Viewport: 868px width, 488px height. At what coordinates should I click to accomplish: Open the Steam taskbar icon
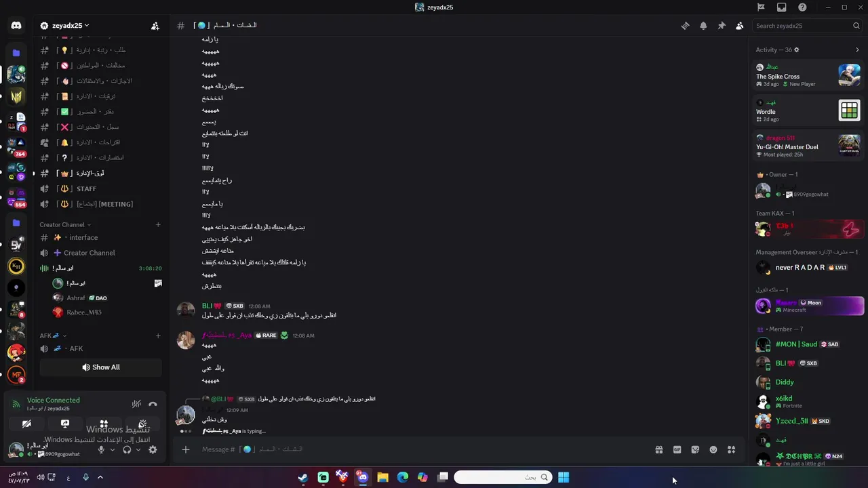tap(303, 477)
